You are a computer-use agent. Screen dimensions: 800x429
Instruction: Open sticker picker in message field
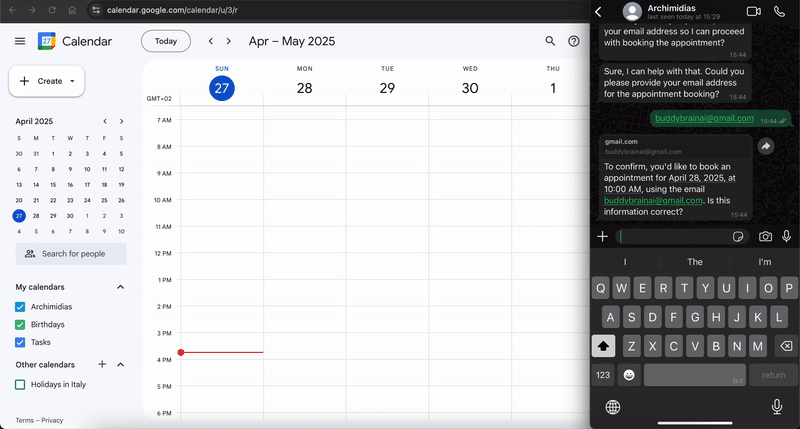738,237
